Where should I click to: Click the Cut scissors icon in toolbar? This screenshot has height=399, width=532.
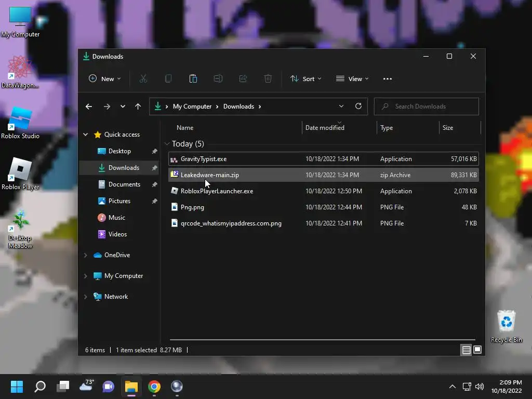pyautogui.click(x=143, y=79)
